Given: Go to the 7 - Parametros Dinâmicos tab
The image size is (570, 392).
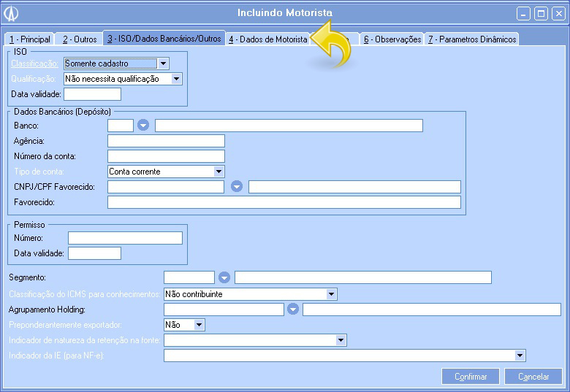Looking at the screenshot, I should click(472, 39).
